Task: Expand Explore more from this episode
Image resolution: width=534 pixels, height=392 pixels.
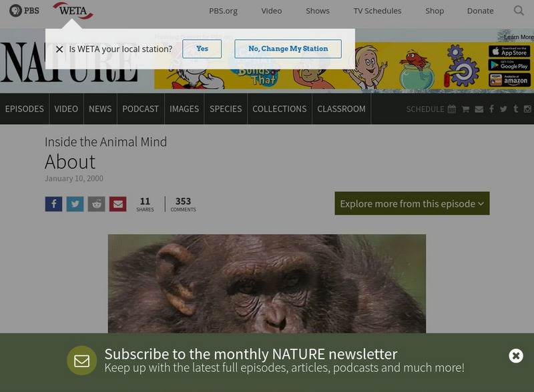Action: (412, 203)
